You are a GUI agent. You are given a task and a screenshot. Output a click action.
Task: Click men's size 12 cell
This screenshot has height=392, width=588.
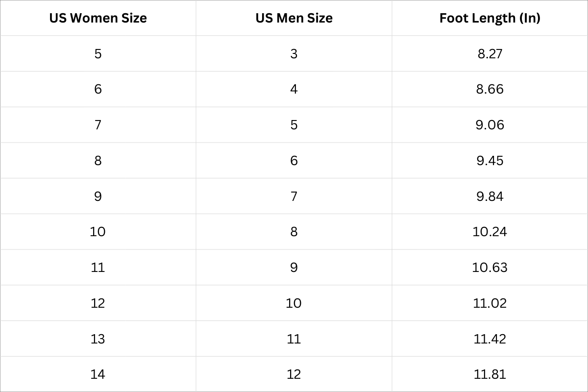[x=294, y=374]
